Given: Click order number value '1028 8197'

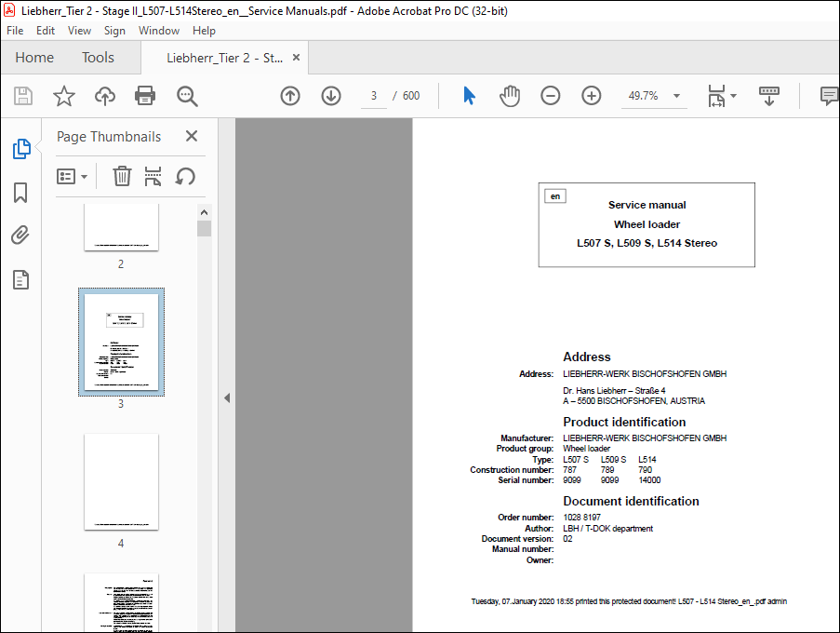Looking at the screenshot, I should pyautogui.click(x=581, y=518).
